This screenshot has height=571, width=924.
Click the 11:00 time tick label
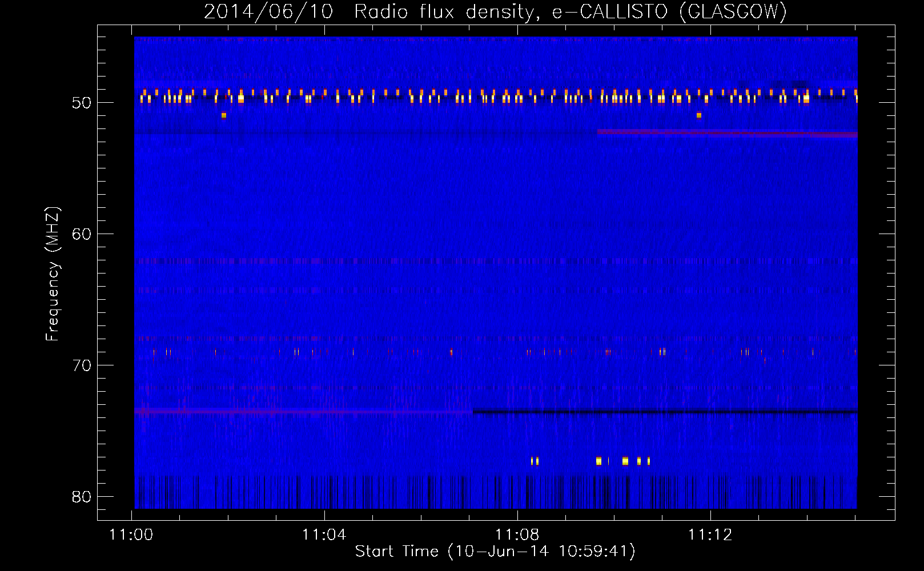131,534
